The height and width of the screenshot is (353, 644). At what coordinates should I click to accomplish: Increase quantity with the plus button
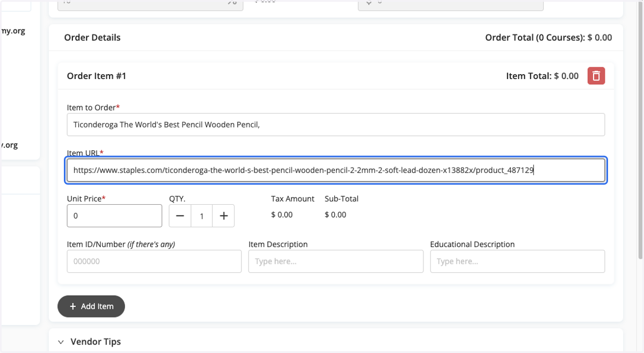click(x=224, y=216)
